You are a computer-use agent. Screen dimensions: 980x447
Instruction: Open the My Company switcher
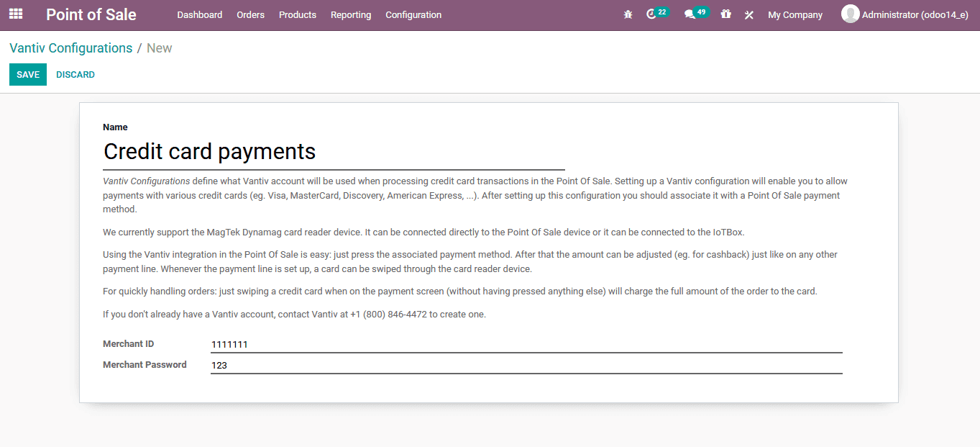(x=795, y=14)
